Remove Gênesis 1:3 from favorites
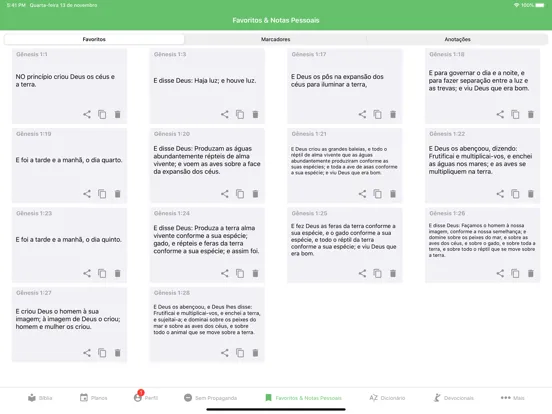 (x=255, y=114)
